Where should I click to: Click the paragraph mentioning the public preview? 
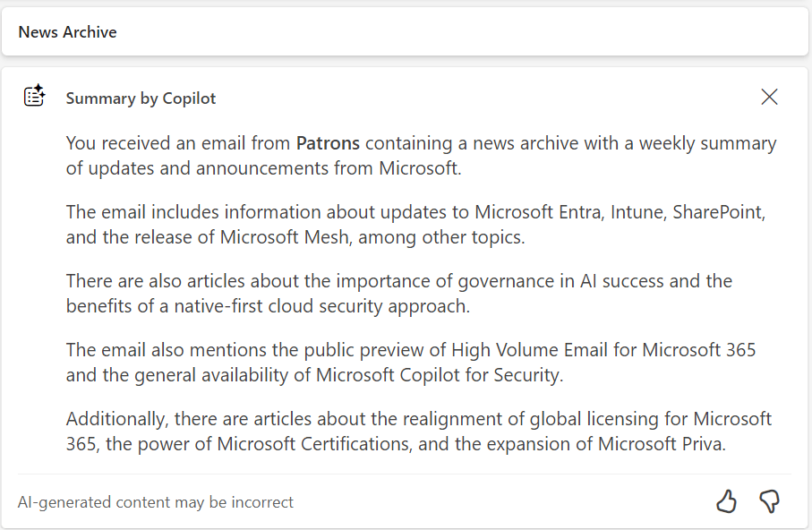coord(411,362)
